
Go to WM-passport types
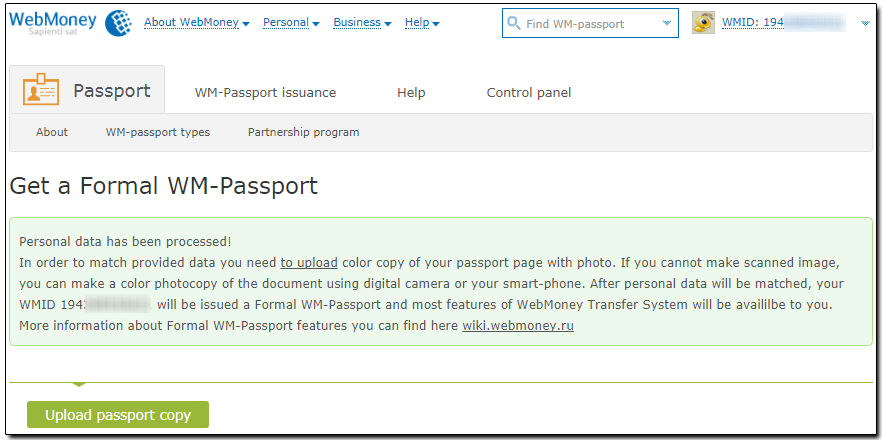point(158,132)
